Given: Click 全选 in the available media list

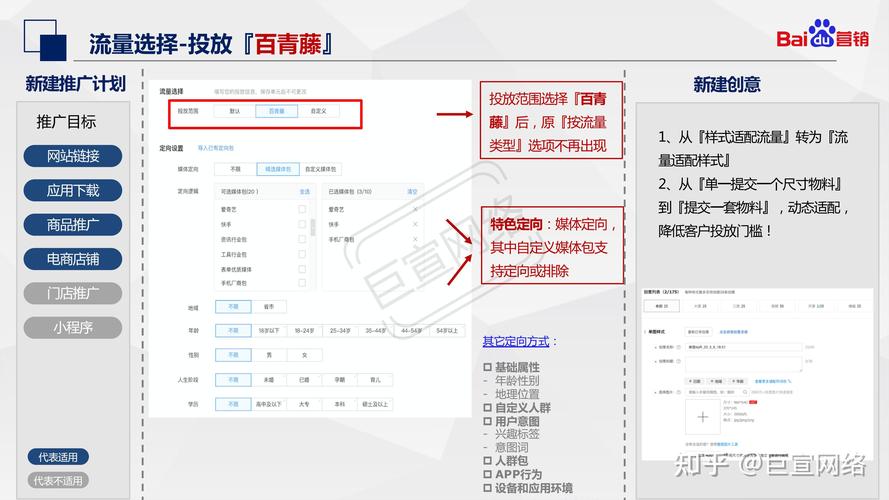Looking at the screenshot, I should [304, 192].
